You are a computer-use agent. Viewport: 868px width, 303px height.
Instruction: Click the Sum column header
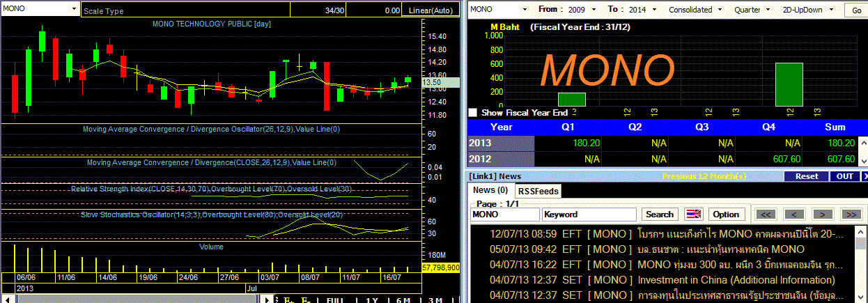pyautogui.click(x=835, y=127)
